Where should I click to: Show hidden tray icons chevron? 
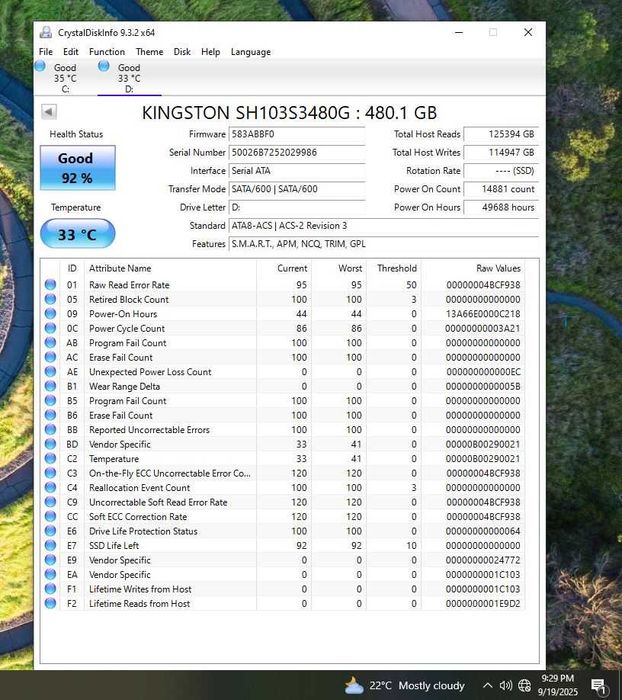point(488,685)
